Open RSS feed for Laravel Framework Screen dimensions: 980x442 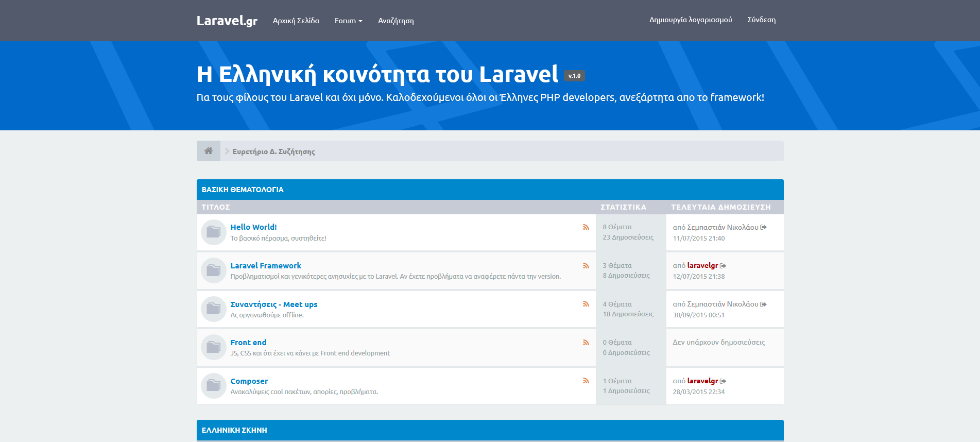586,265
